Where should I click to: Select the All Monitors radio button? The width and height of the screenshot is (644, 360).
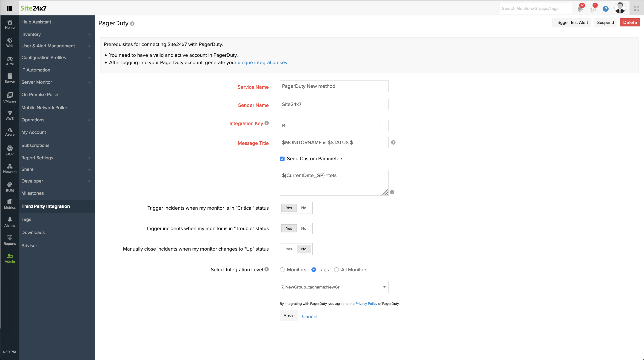(336, 269)
